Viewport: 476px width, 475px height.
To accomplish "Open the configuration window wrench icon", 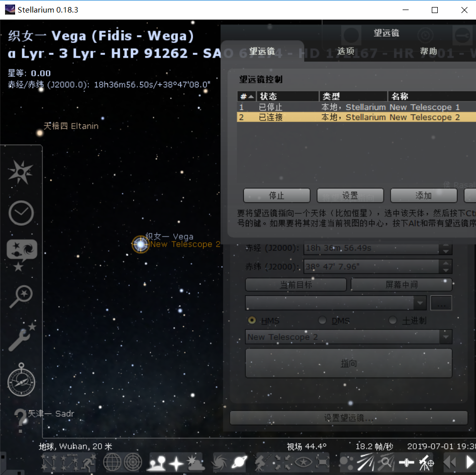I will coord(22,337).
